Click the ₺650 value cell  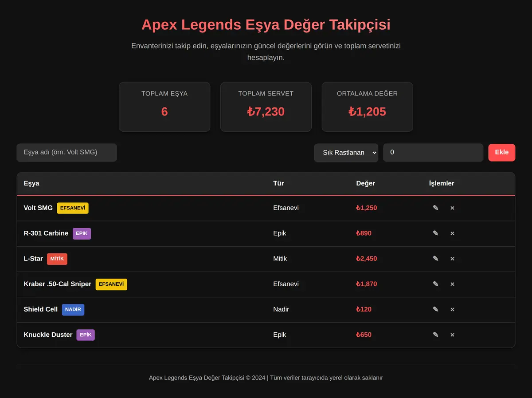(x=364, y=335)
